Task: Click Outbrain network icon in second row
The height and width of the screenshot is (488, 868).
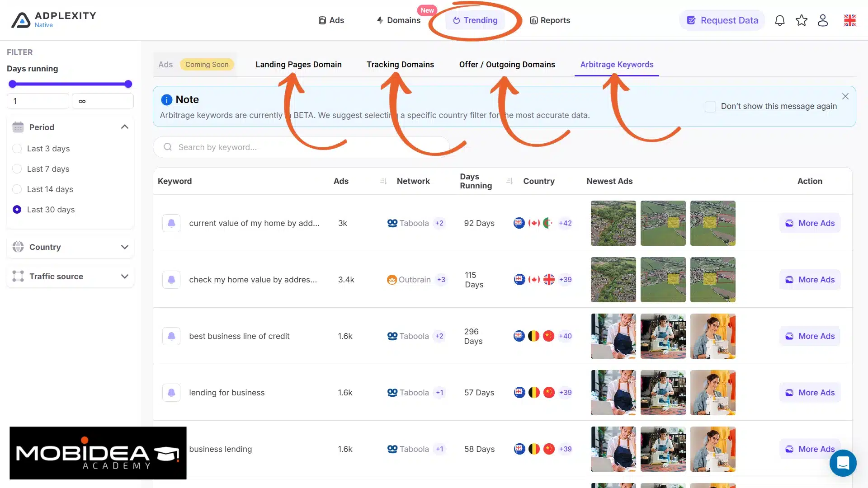Action: (392, 280)
